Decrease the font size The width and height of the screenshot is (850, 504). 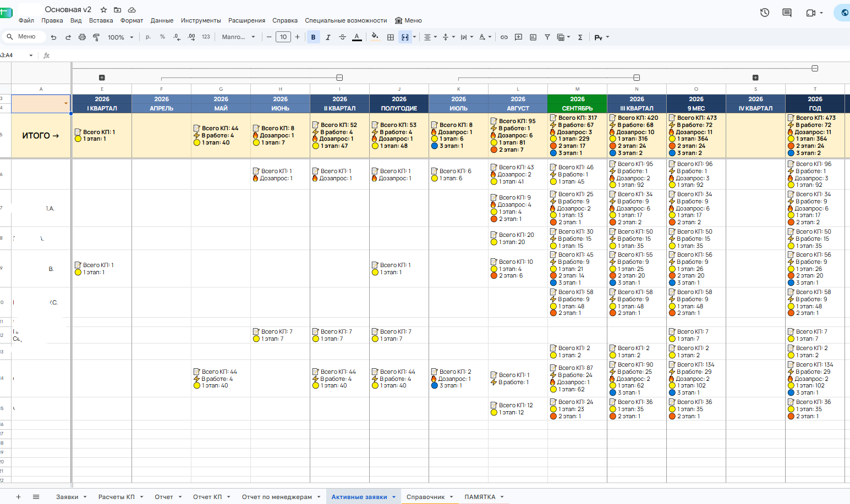pyautogui.click(x=269, y=37)
